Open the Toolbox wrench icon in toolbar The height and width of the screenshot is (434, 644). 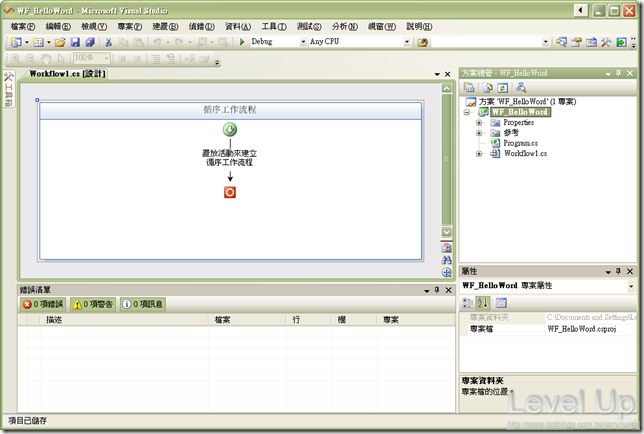pos(606,42)
